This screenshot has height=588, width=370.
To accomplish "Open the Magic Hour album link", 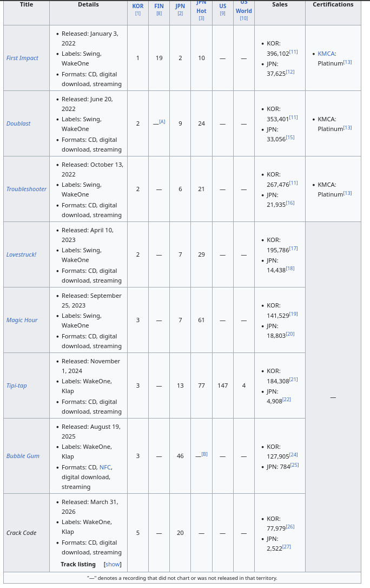I will pyautogui.click(x=22, y=320).
